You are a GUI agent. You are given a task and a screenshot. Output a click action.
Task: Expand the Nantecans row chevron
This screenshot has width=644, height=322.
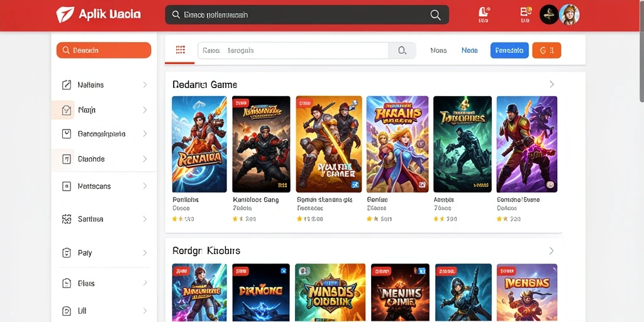145,186
